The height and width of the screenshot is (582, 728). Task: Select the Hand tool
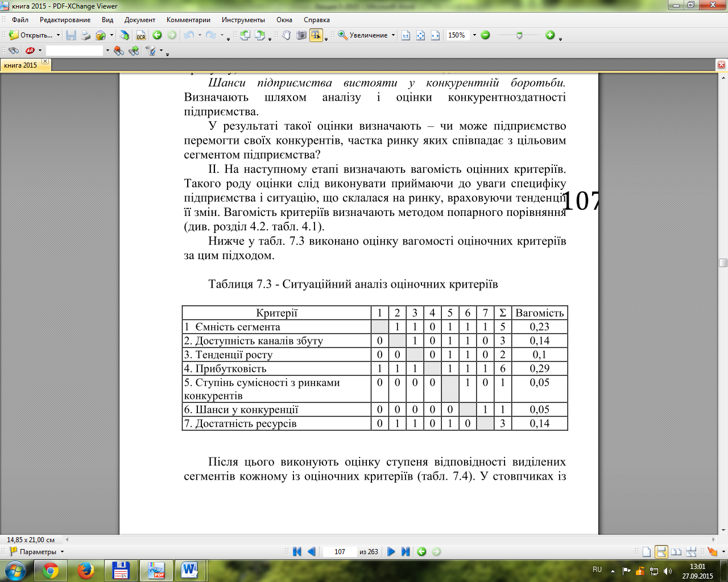tap(287, 35)
